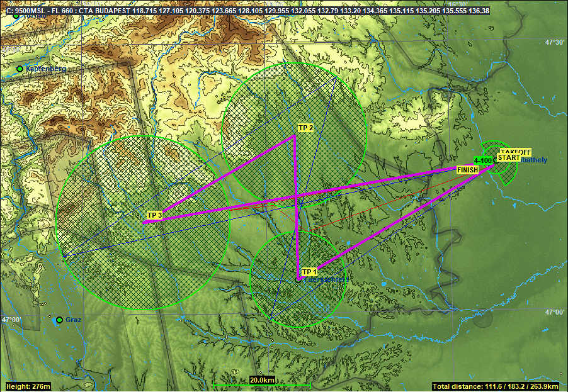568x392 pixels.
Task: Select the START waypoint label
Action: tap(508, 157)
